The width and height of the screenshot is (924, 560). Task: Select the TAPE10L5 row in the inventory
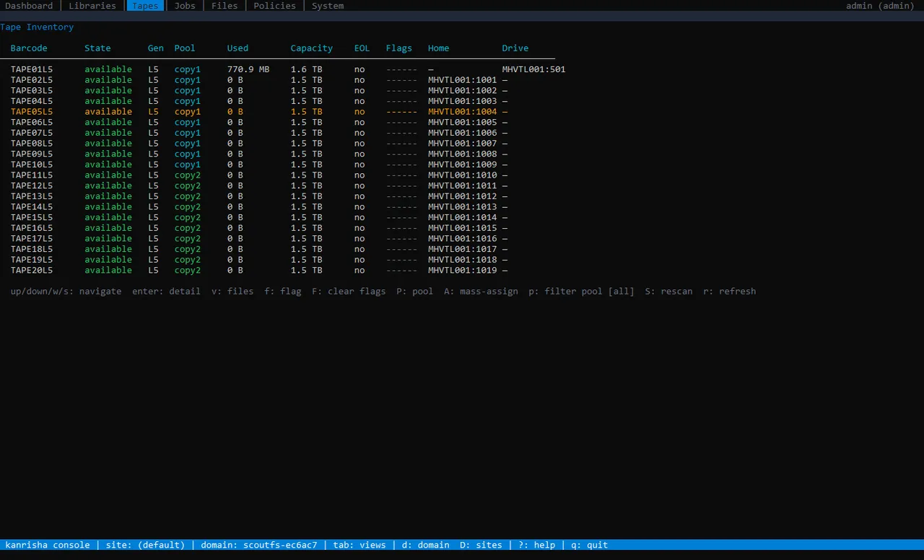click(31, 165)
